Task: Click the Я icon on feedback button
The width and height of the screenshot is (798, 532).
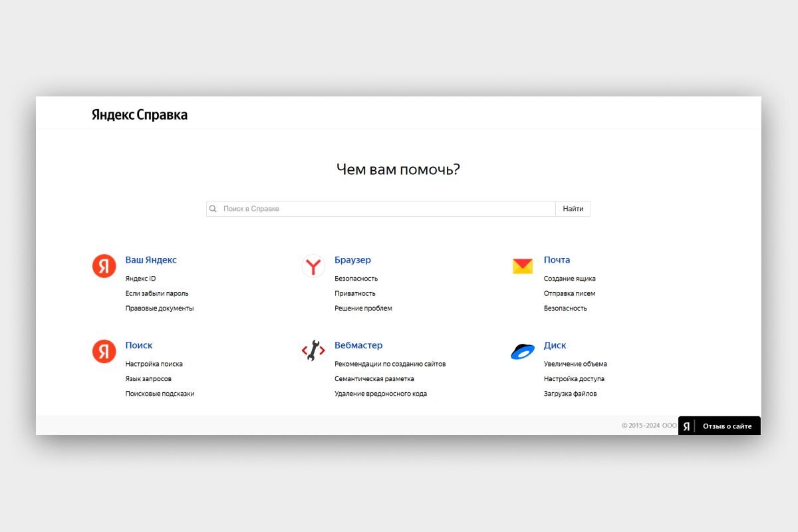Action: (686, 426)
